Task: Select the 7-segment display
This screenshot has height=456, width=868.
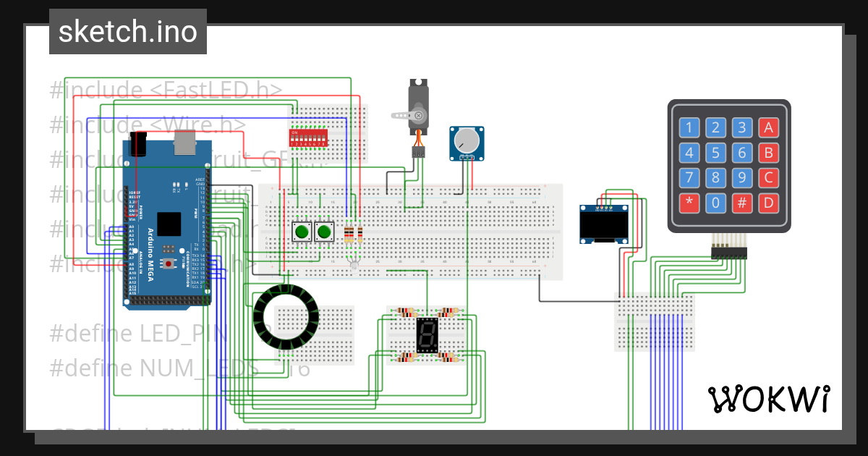Action: click(x=428, y=335)
